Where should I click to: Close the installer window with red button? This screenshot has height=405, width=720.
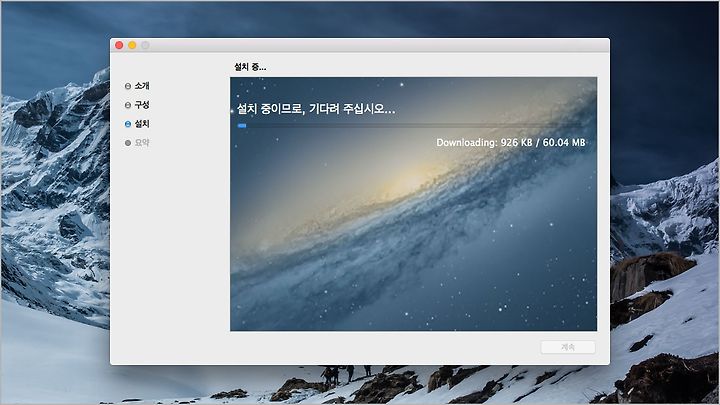pyautogui.click(x=119, y=45)
